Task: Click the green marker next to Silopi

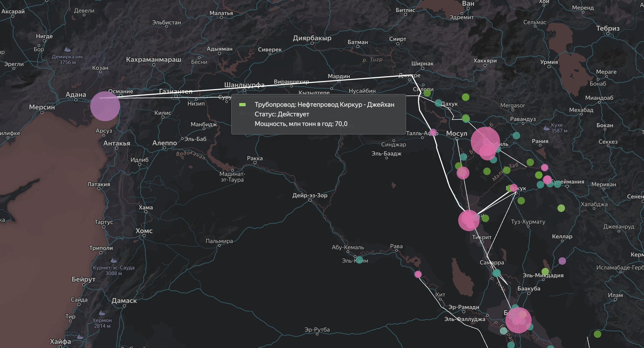Action: click(x=427, y=93)
